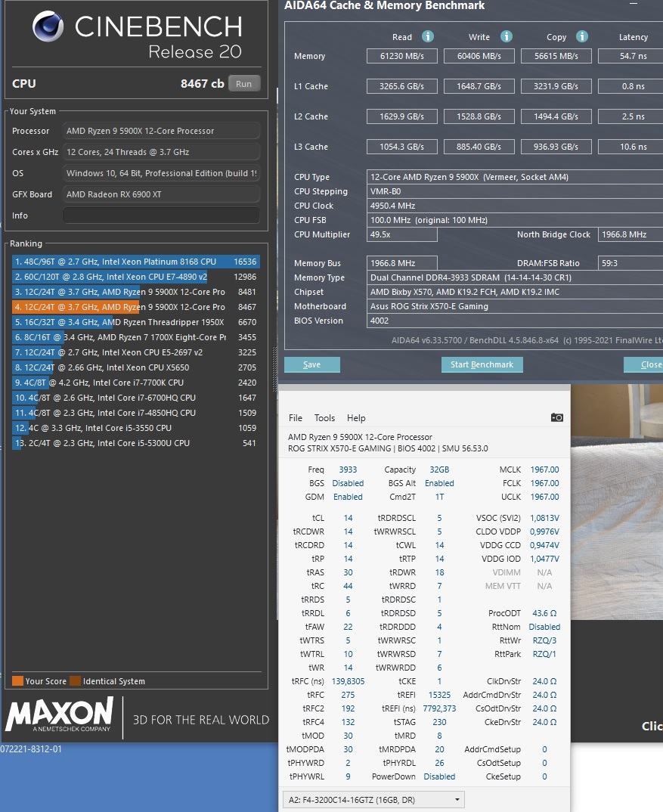The image size is (663, 812).
Task: Click the BIOS Version 4002 field
Action: click(515, 321)
